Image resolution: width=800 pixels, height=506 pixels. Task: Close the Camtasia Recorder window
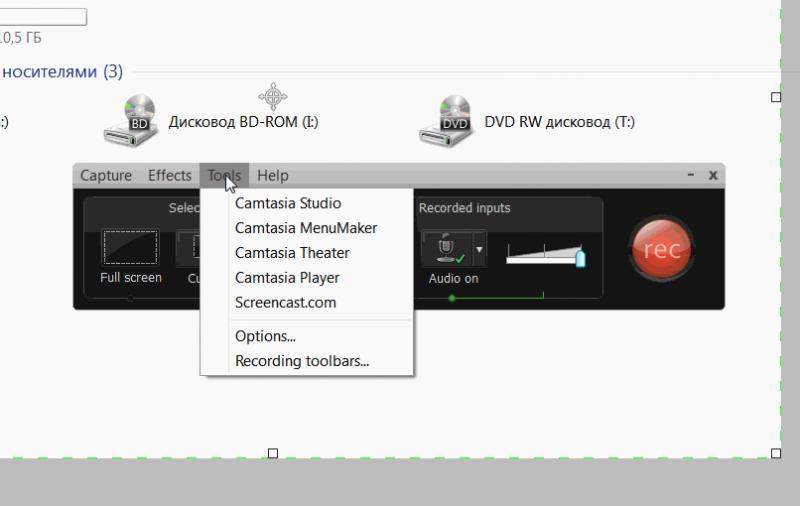pyautogui.click(x=713, y=175)
